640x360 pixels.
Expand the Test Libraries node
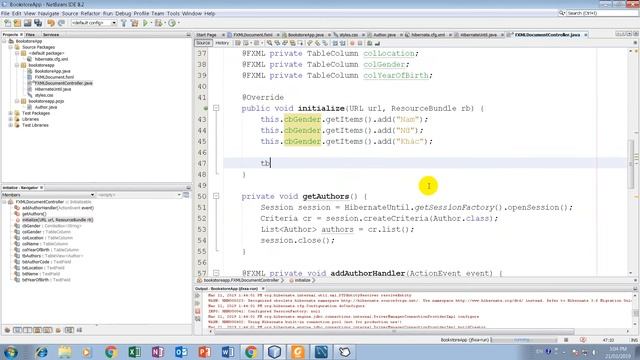11,125
